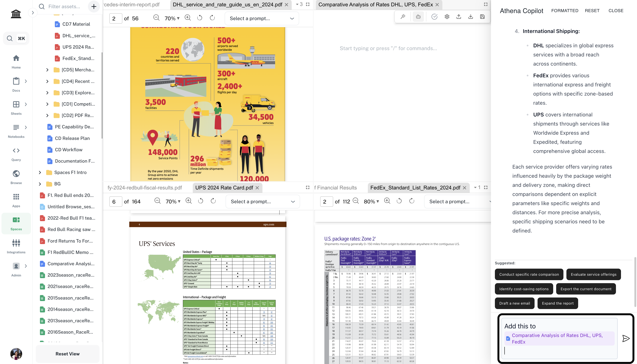Open the CD Release Plan document

click(69, 138)
